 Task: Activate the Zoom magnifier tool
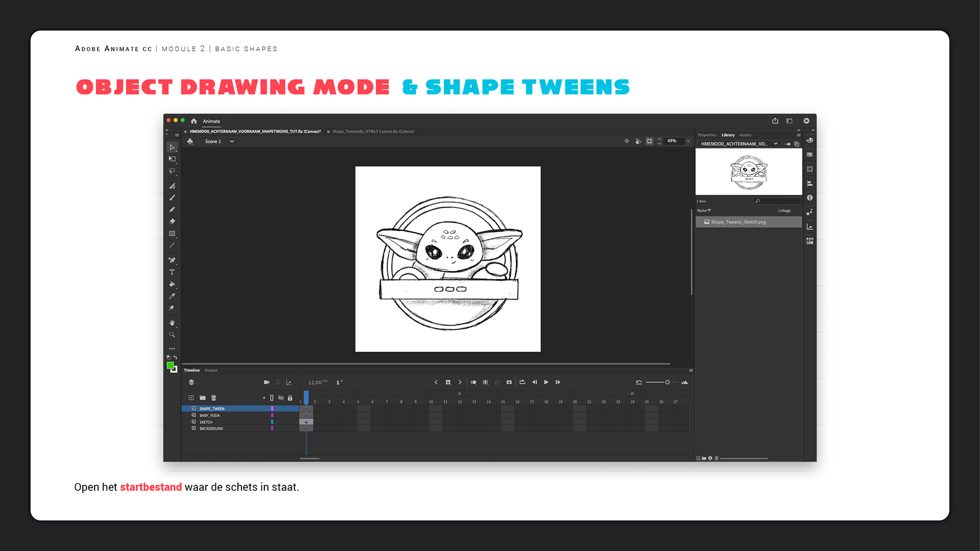pyautogui.click(x=172, y=335)
